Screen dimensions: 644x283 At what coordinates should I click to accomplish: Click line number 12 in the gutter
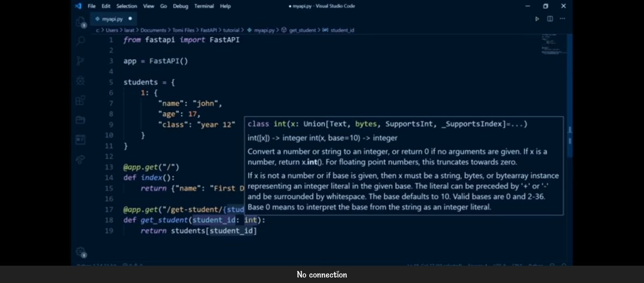tap(108, 156)
